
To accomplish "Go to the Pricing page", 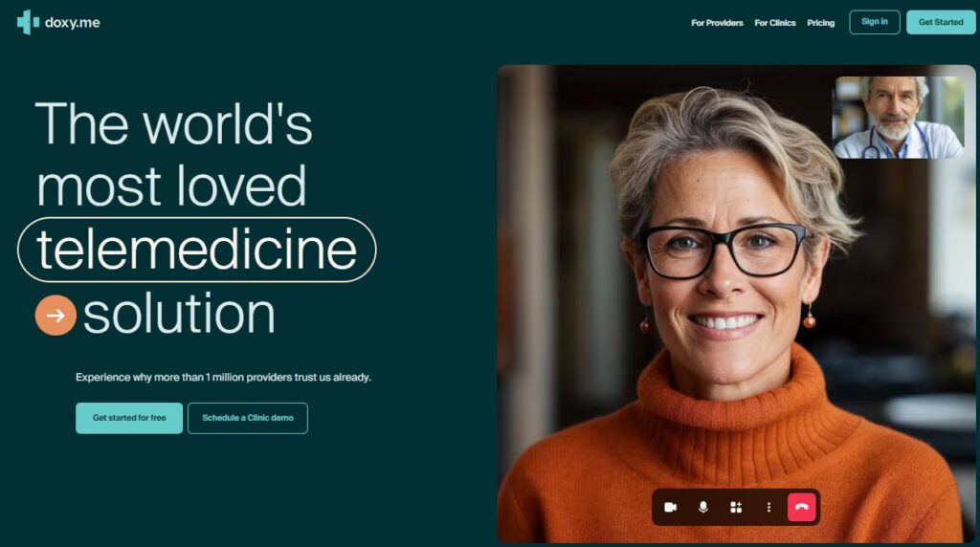I will point(820,23).
